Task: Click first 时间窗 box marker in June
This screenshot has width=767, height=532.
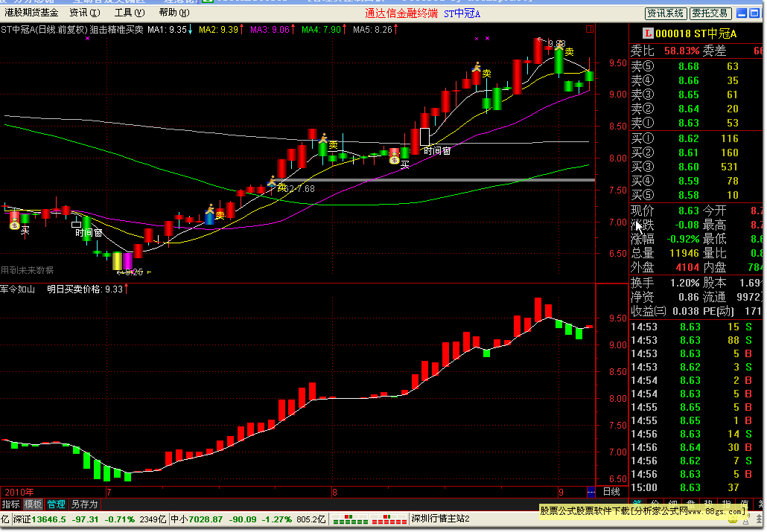Action: [76, 225]
